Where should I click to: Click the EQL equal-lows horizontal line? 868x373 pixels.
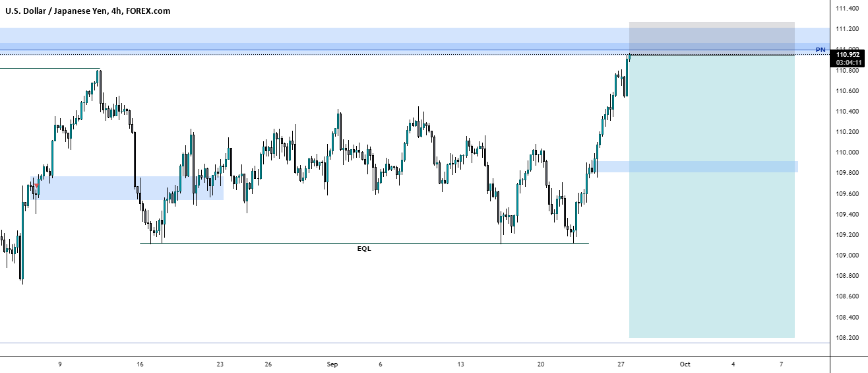(364, 244)
